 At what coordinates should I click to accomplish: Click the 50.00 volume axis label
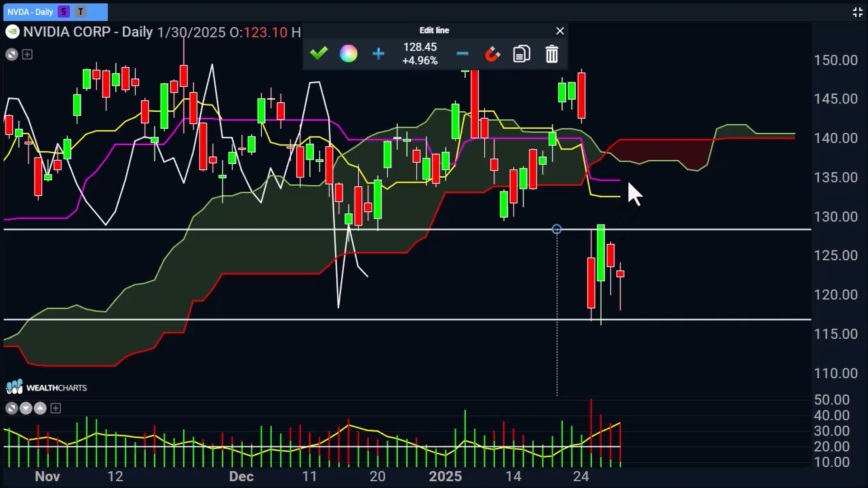[x=831, y=400]
